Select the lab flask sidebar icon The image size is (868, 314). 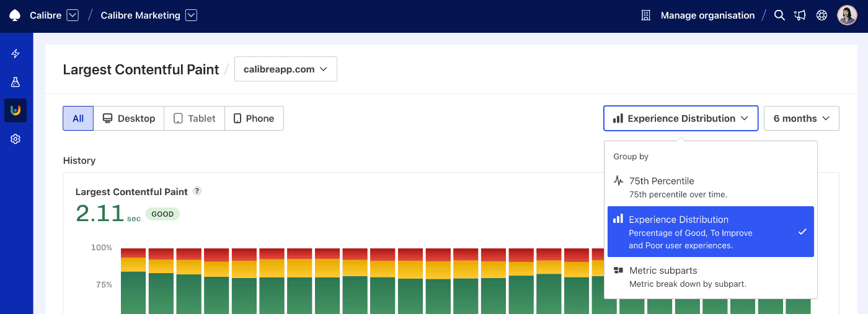(16, 82)
